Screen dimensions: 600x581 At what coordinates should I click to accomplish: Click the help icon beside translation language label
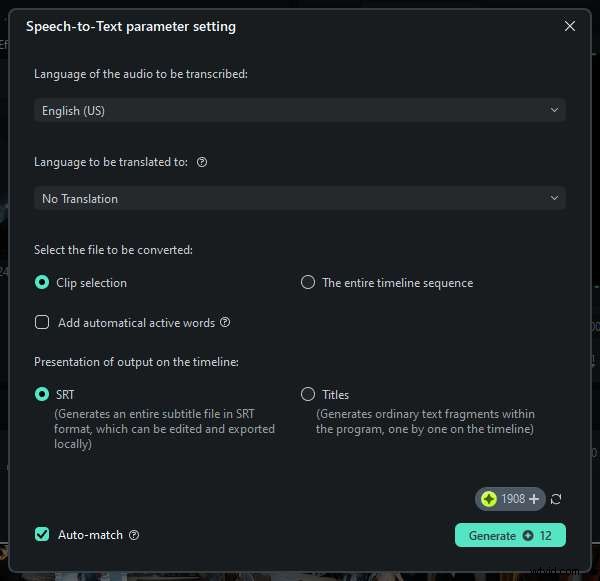(x=202, y=162)
